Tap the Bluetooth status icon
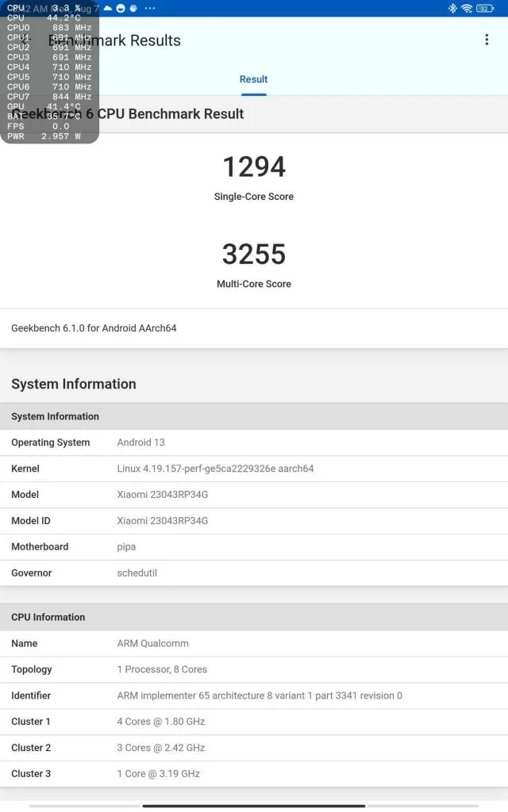Viewport: 508px width, 812px height. tap(452, 8)
